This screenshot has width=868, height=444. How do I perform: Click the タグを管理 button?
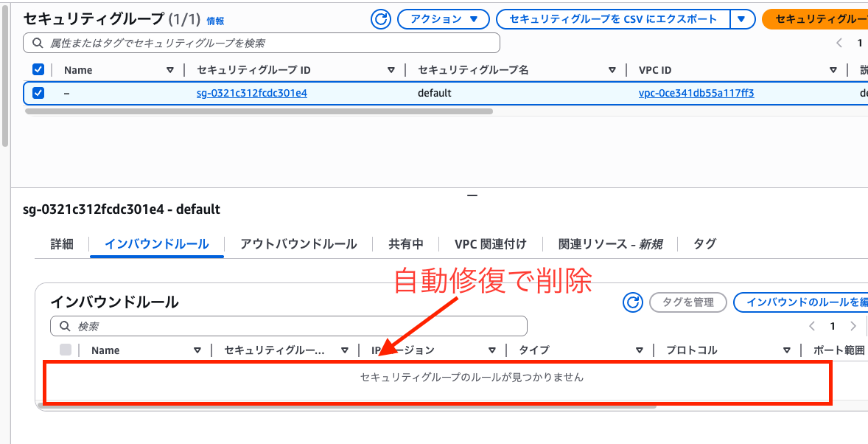tap(687, 302)
